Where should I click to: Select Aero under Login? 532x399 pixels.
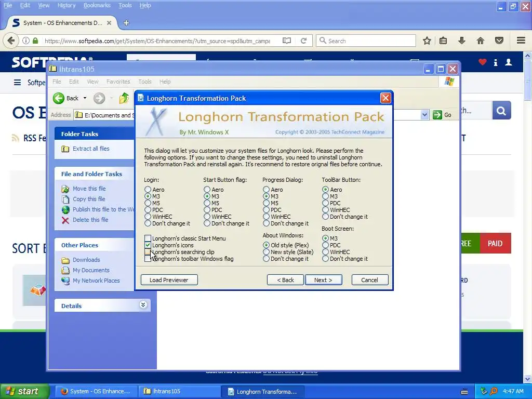[148, 189]
